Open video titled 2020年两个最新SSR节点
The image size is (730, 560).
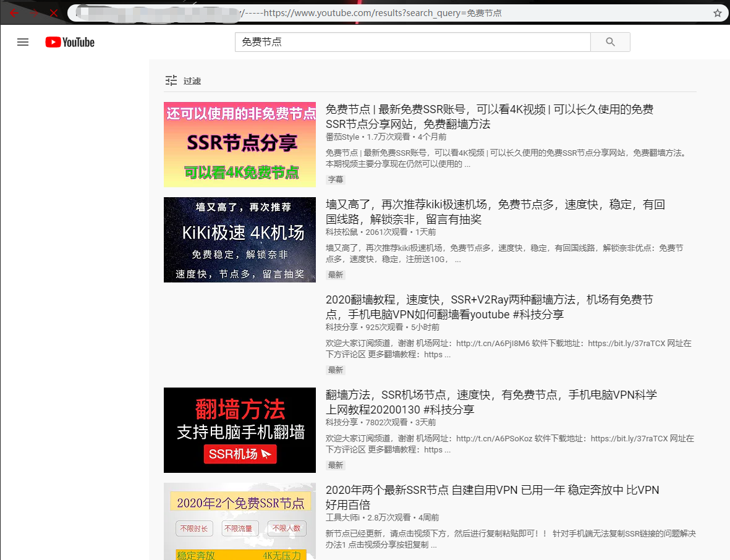(492, 497)
